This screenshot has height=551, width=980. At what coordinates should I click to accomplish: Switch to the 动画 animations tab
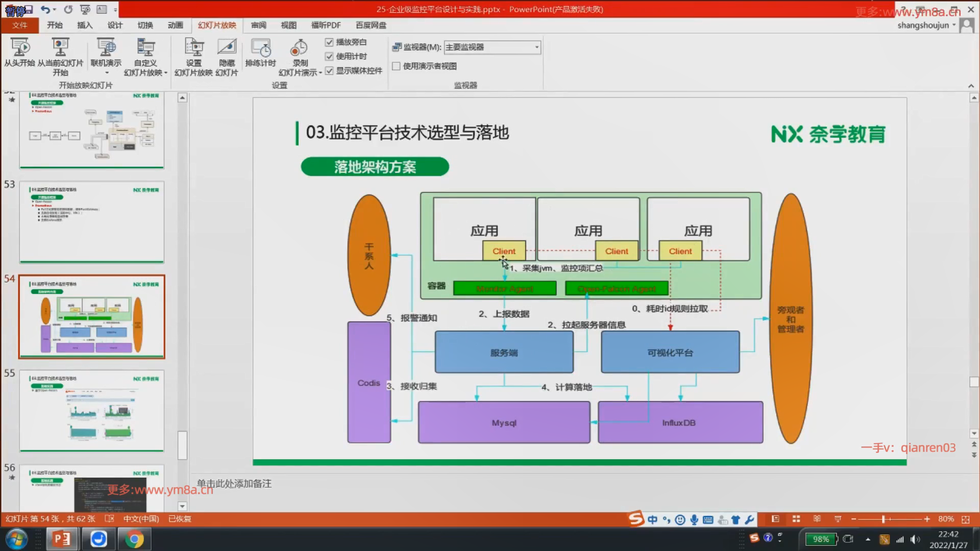[x=175, y=25]
